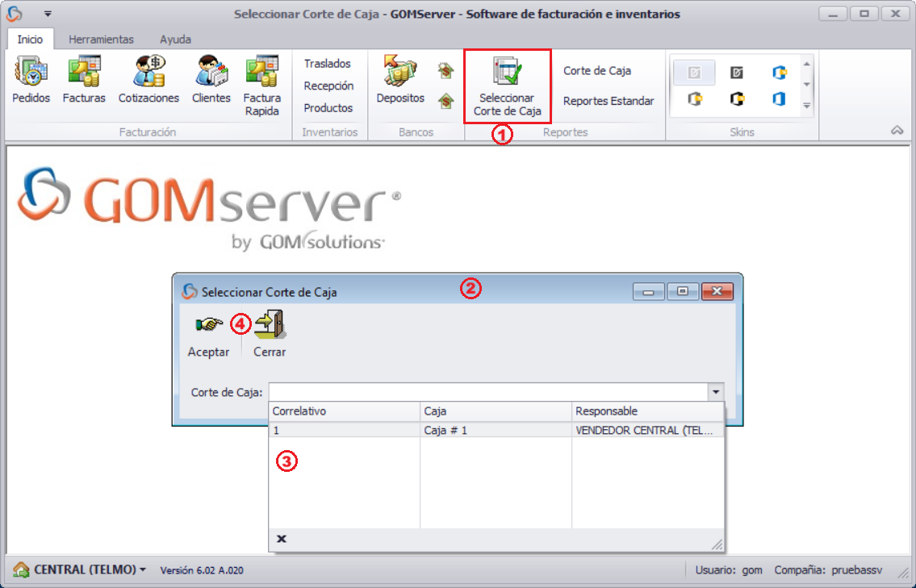
Task: Open the Ayuda menu
Action: pos(174,39)
